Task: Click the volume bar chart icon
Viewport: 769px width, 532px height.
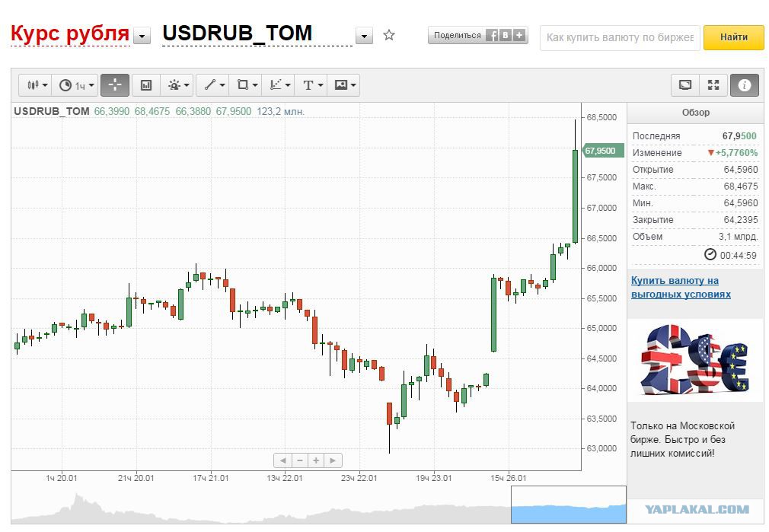Action: 146,85
